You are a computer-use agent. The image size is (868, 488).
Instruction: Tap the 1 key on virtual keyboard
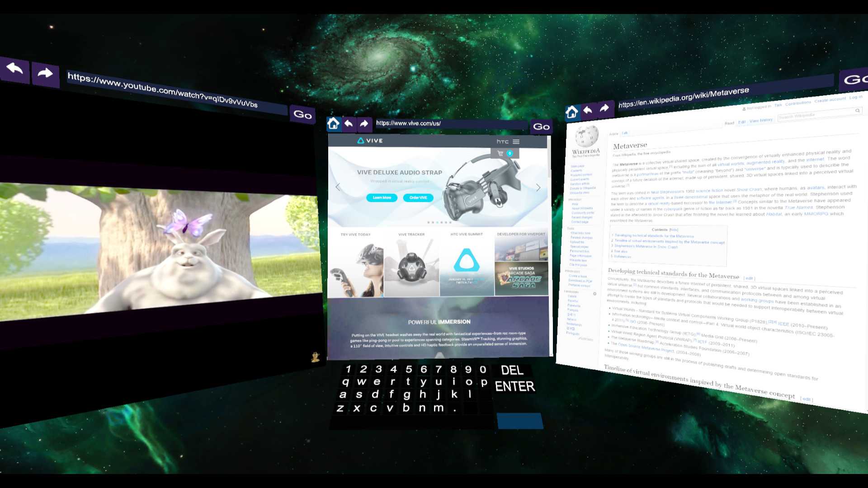tap(348, 369)
